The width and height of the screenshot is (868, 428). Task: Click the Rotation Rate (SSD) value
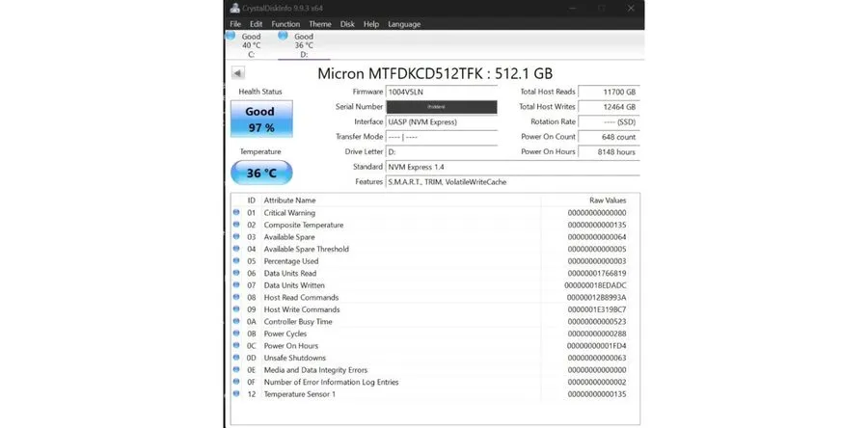[x=609, y=121]
